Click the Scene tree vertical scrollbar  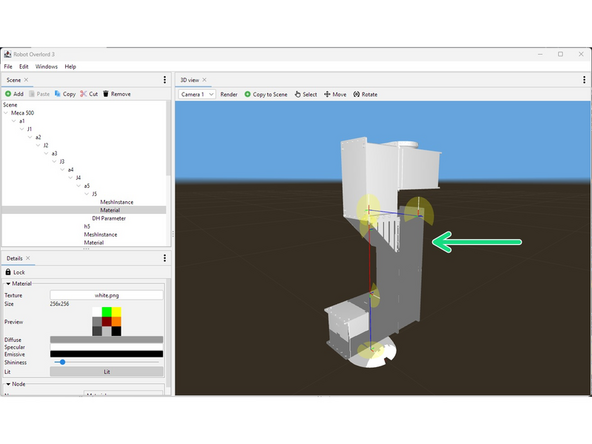click(x=168, y=139)
